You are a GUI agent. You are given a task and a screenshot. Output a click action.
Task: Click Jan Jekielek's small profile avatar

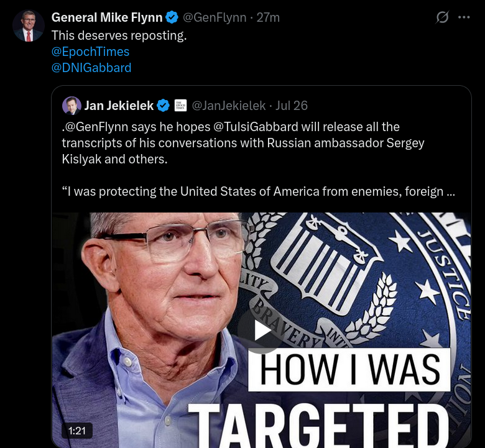(x=72, y=106)
